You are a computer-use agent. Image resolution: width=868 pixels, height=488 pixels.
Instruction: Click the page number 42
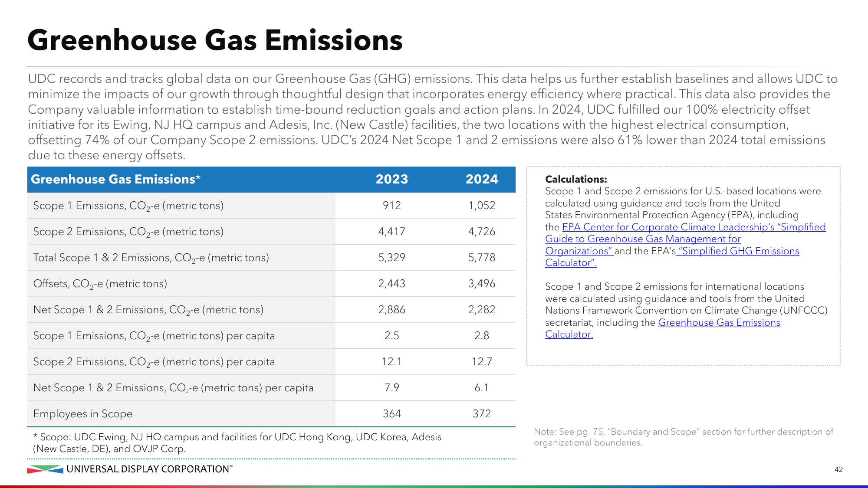(x=838, y=469)
